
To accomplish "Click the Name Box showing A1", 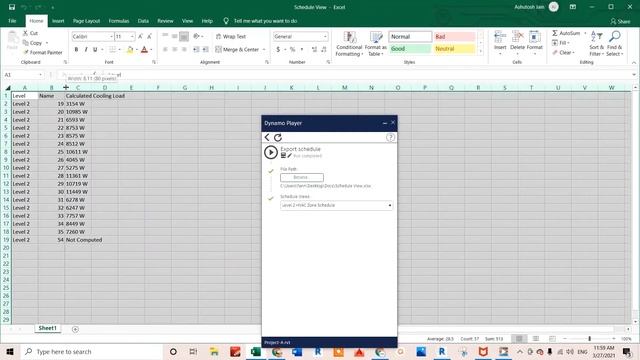I will tap(23, 75).
